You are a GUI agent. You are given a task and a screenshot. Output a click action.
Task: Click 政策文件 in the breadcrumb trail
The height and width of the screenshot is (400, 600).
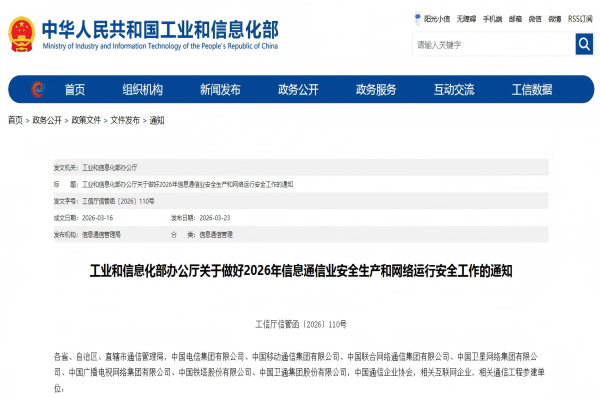click(86, 120)
